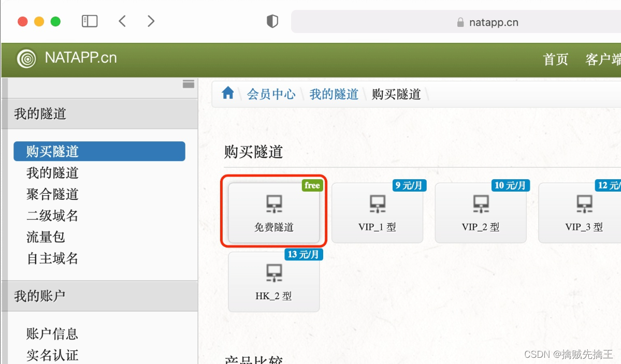
Task: Click the network icon in 免费隧道 card
Action: tap(274, 204)
